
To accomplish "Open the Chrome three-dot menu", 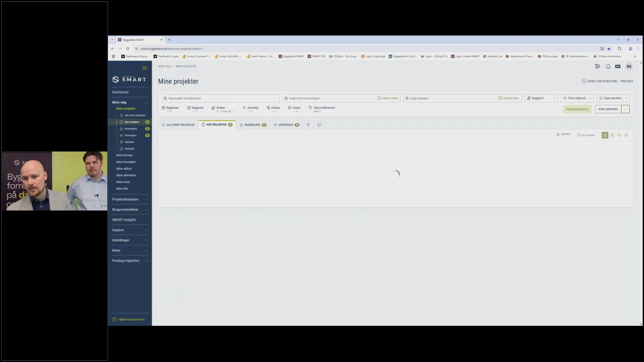I will [638, 49].
